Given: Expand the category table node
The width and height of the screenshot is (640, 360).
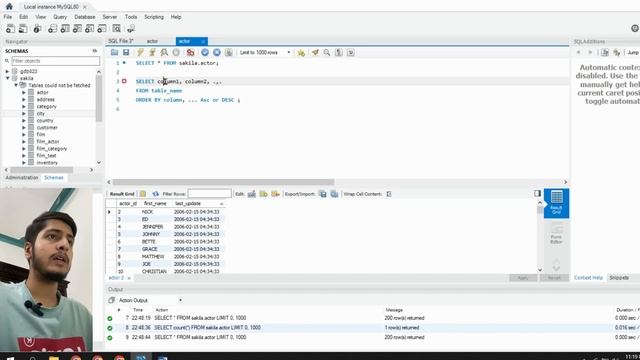Looking at the screenshot, I should 24,107.
